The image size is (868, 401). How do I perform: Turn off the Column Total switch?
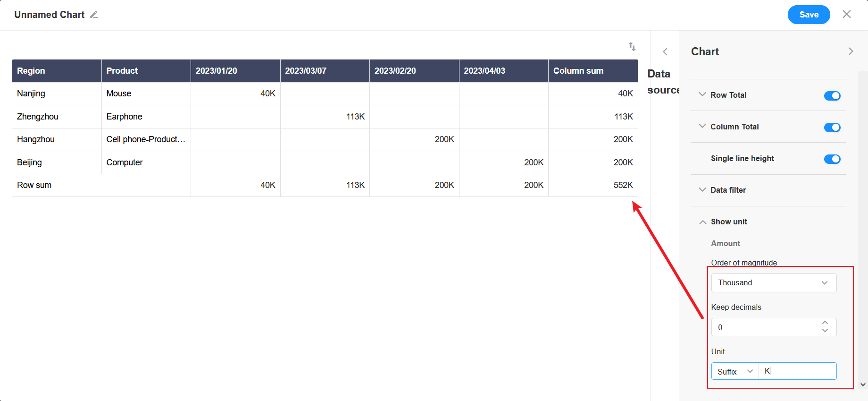(832, 128)
